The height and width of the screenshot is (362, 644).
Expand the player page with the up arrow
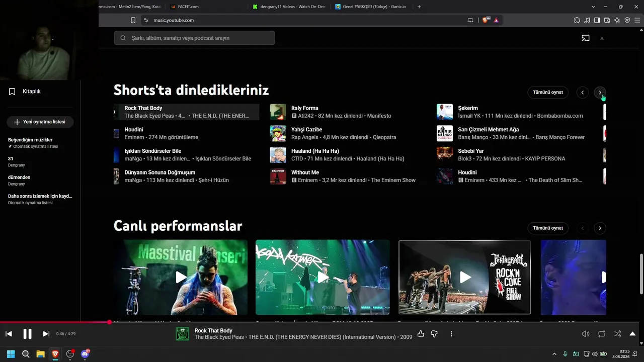click(632, 334)
